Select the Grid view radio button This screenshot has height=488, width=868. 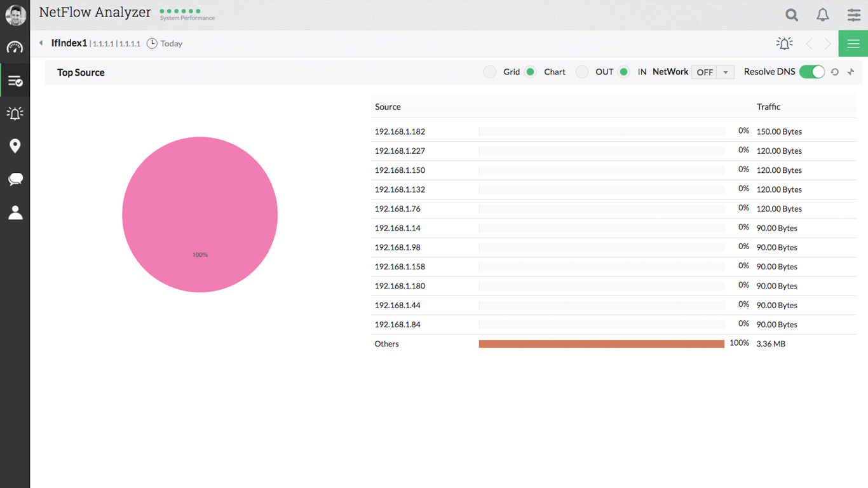point(489,72)
